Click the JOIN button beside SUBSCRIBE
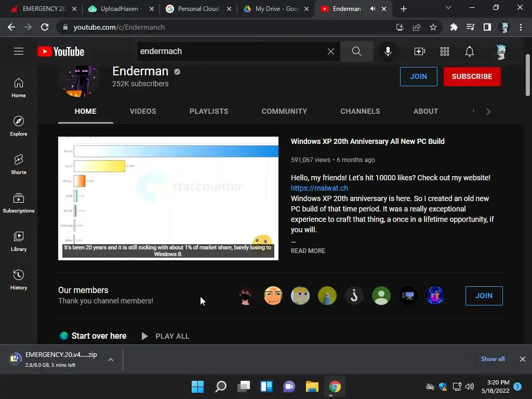The height and width of the screenshot is (399, 532). pos(418,77)
